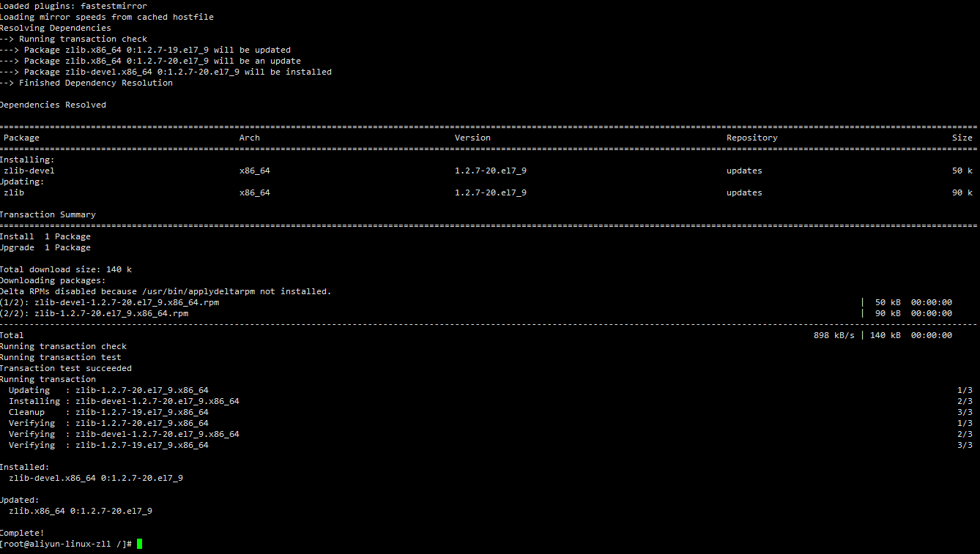Click the 'Updated:' heading
980x554 pixels.
click(x=20, y=500)
